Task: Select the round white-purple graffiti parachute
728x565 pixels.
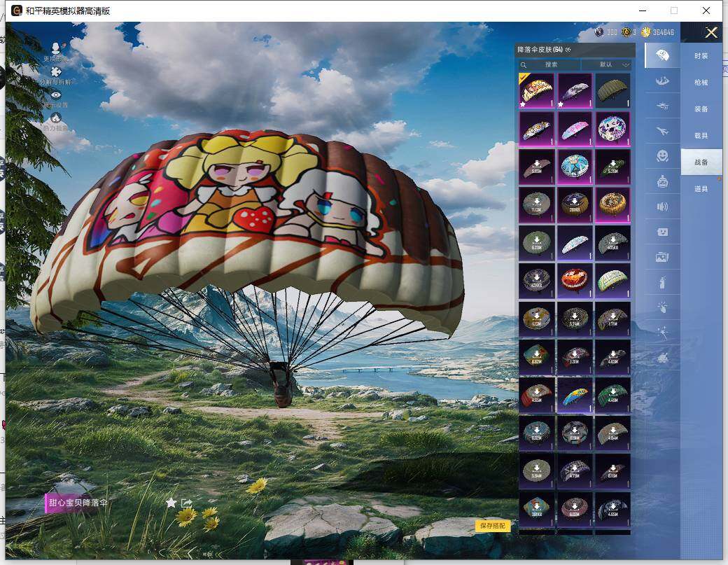Action: pos(613,129)
